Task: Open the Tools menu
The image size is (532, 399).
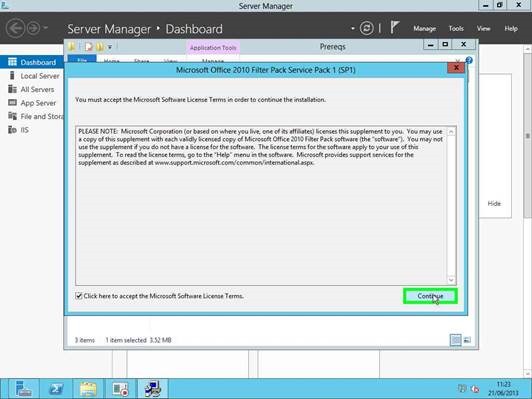Action: [x=456, y=28]
